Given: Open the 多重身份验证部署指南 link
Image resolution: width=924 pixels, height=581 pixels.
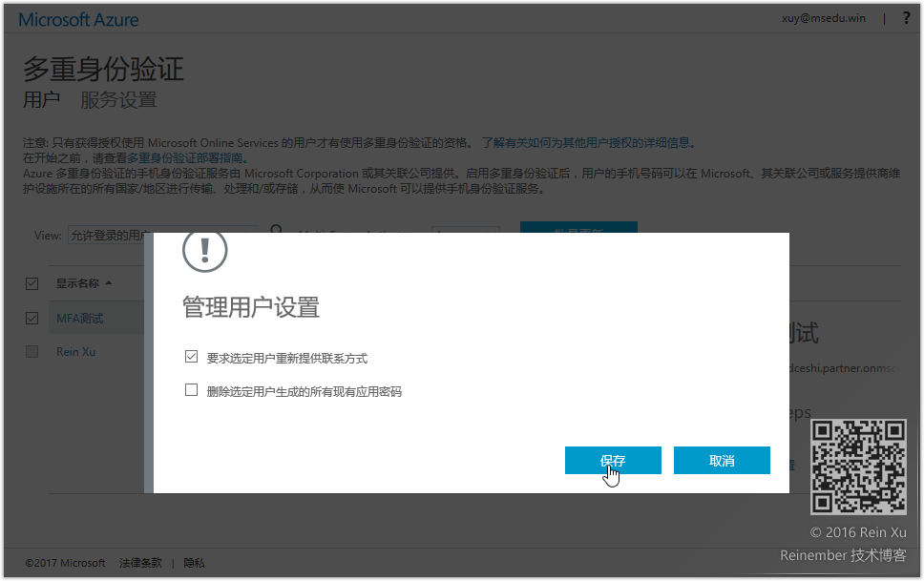Looking at the screenshot, I should (x=187, y=158).
